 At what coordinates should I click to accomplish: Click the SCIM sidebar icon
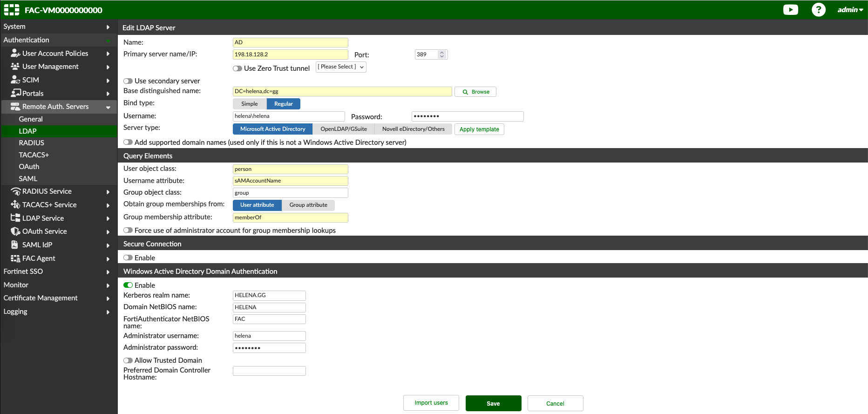(x=15, y=80)
